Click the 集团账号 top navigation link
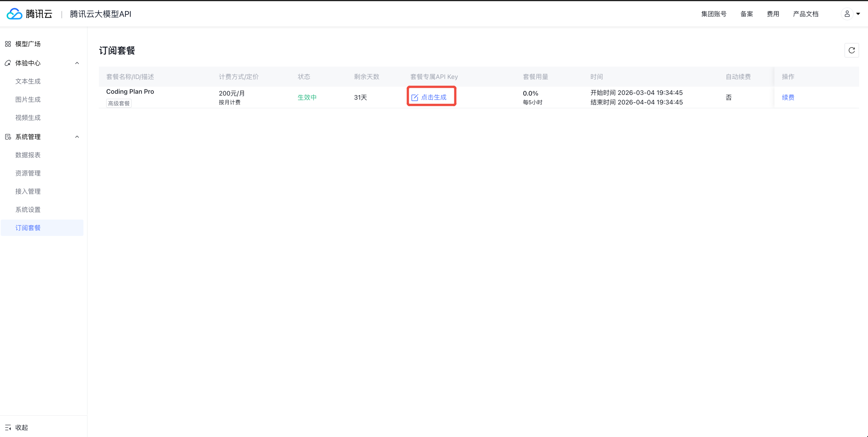The image size is (868, 437). [x=714, y=14]
